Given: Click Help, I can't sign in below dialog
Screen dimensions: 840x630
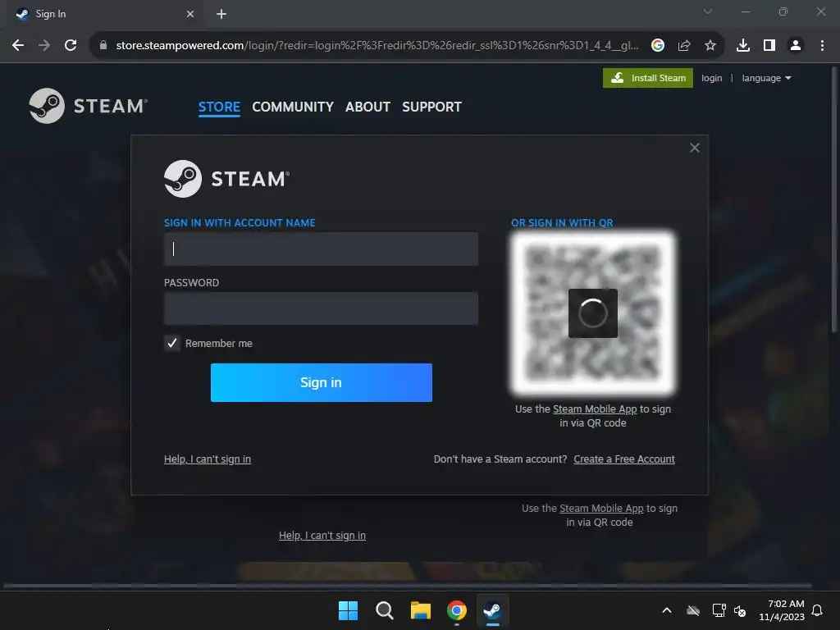Looking at the screenshot, I should click(322, 535).
